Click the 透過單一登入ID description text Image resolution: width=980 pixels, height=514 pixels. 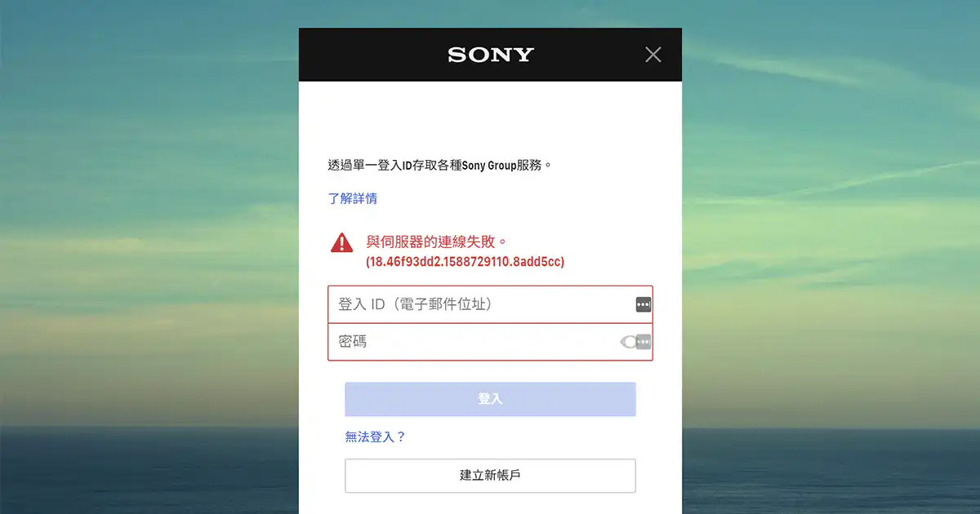pos(440,165)
